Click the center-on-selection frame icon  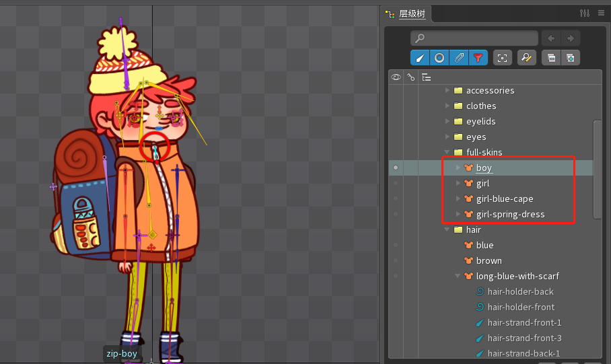pyautogui.click(x=502, y=58)
